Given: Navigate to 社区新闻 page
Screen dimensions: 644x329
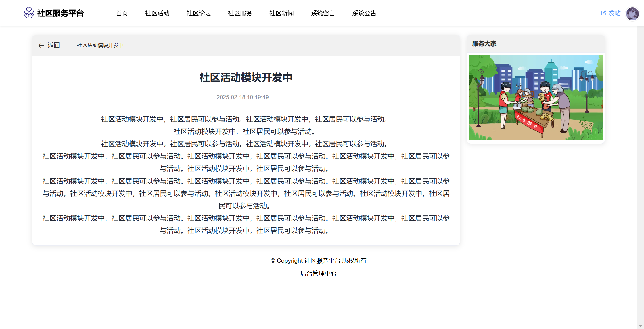Looking at the screenshot, I should [281, 13].
